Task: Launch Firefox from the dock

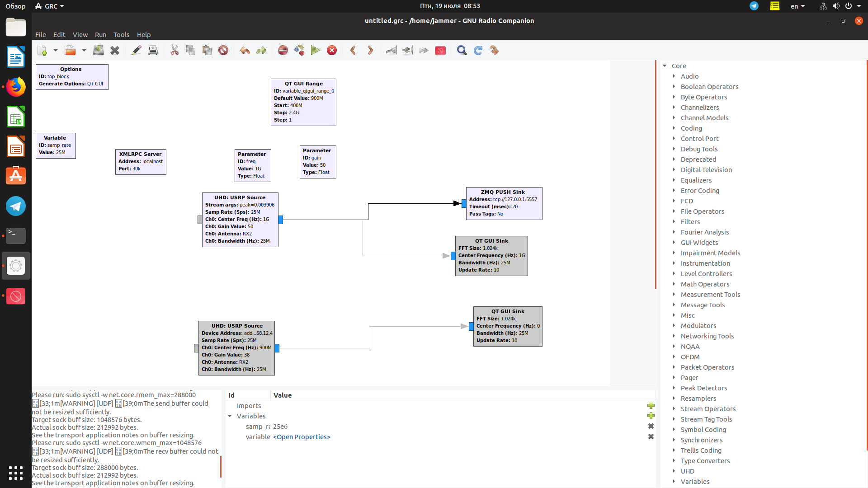Action: tap(16, 87)
